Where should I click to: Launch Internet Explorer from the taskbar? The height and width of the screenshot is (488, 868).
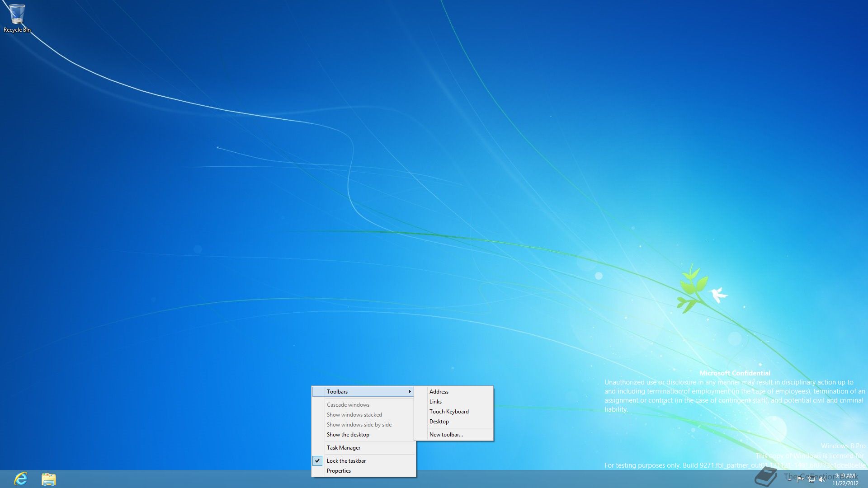coord(21,479)
